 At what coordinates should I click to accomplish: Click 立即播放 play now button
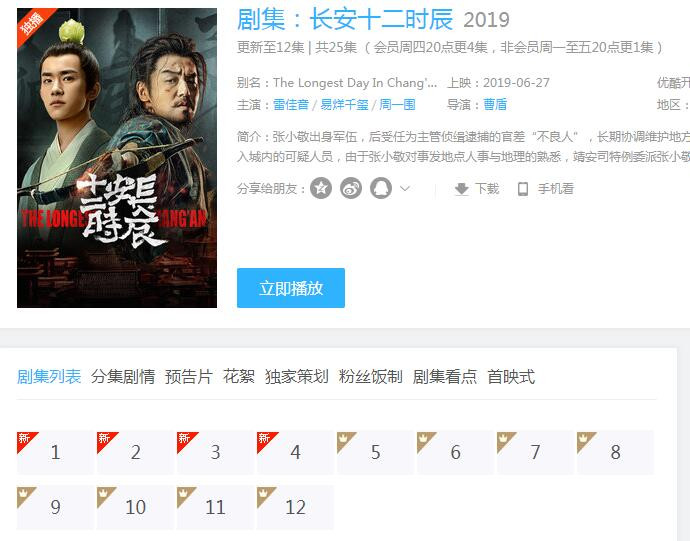tap(291, 288)
